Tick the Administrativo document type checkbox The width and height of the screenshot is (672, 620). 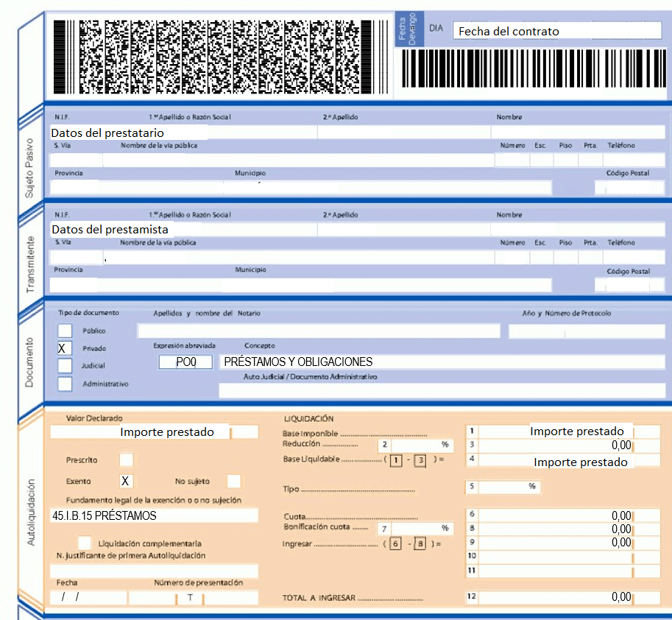(x=65, y=384)
